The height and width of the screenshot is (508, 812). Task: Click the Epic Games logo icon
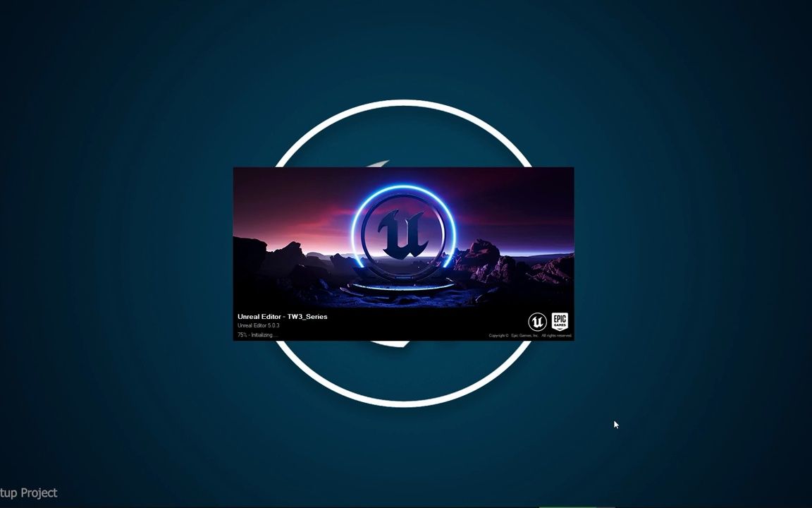tap(560, 322)
